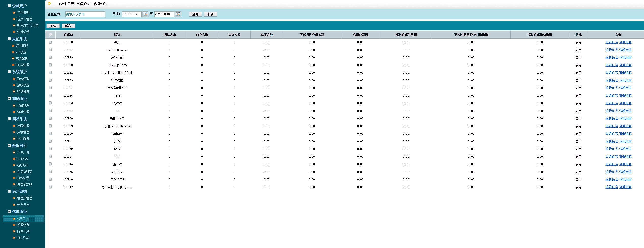Image resolution: width=644 pixels, height=248 pixels.
Task: Collapse the 数据分析 sidebar section
Action: coord(9,146)
